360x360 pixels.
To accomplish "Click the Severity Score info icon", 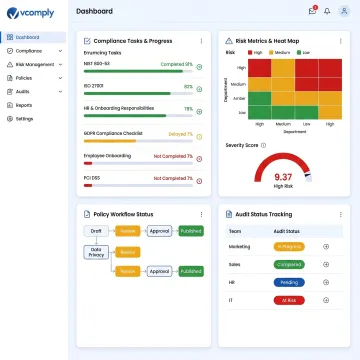I will tap(263, 145).
